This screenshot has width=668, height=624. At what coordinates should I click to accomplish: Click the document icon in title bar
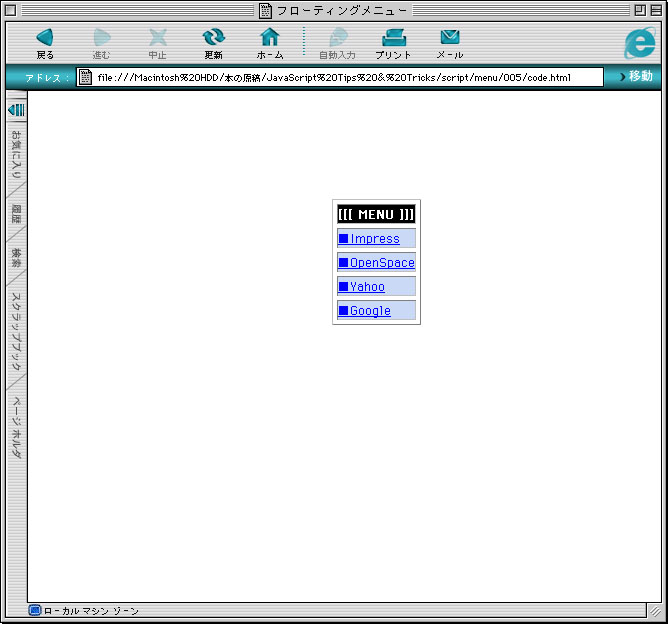pos(265,10)
